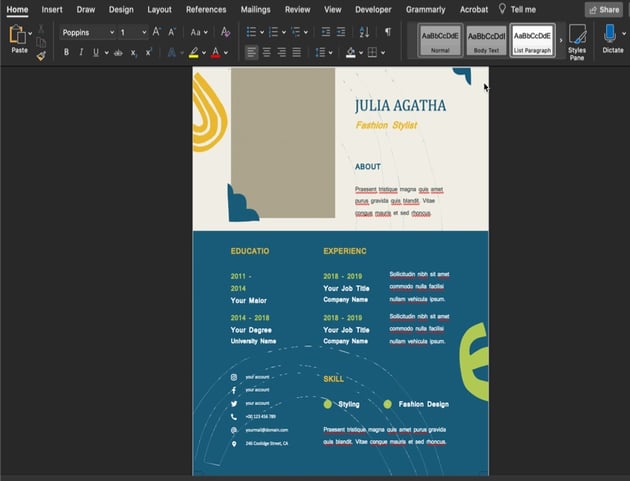Expand bullet library arrow

pos(262,32)
